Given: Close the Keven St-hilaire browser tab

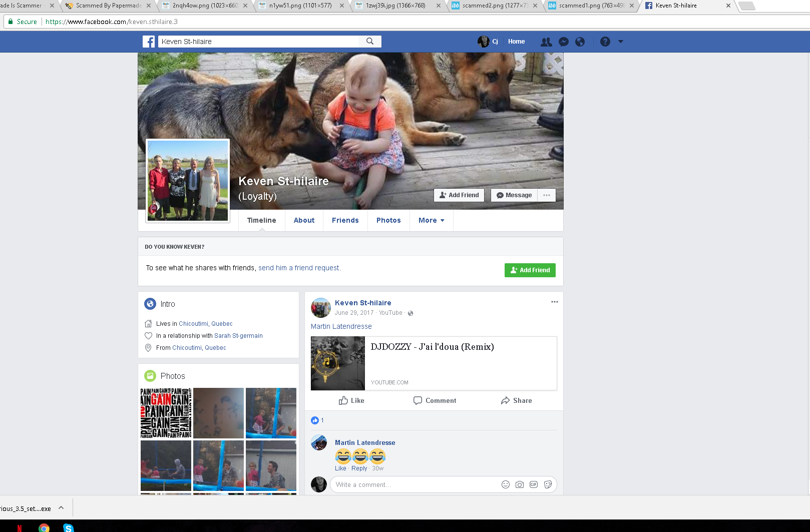Looking at the screenshot, I should 728,6.
